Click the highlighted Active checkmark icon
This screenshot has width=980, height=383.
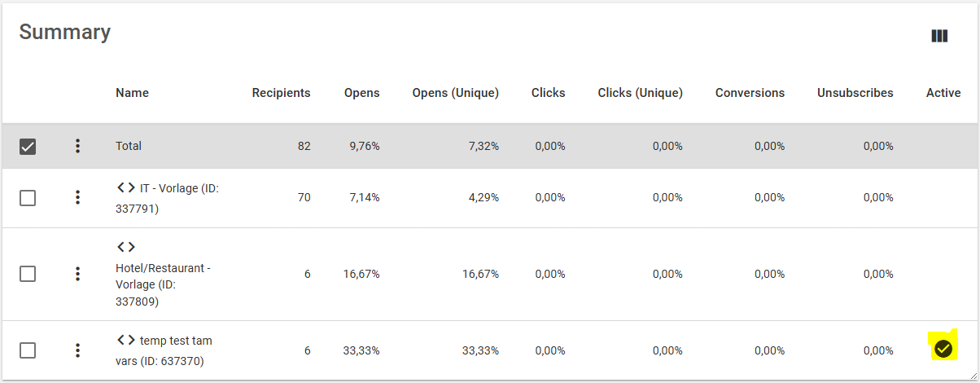943,349
